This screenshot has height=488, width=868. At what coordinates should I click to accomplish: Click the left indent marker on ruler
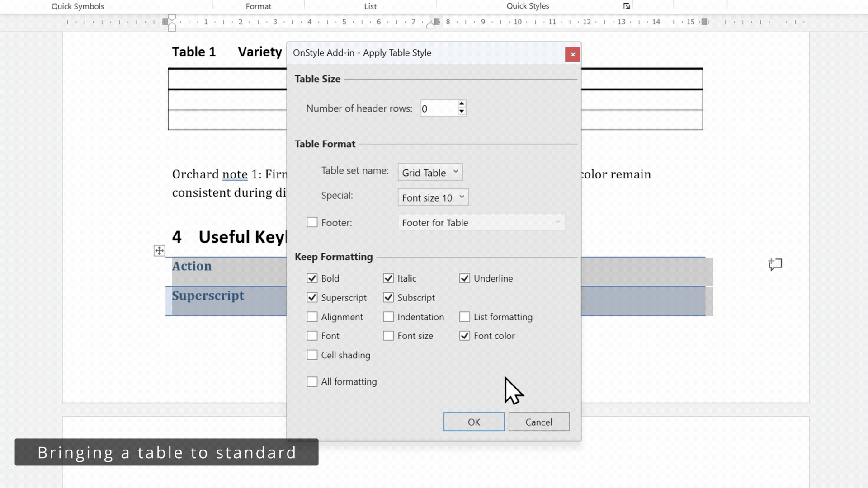tap(172, 23)
